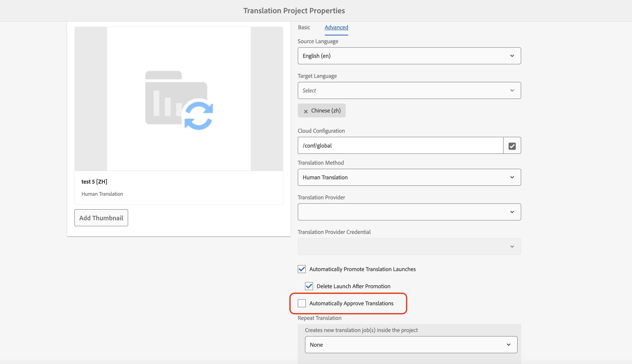Open the Human Translation method dropdown
Viewport: 632px width, 364px height.
tap(400, 177)
